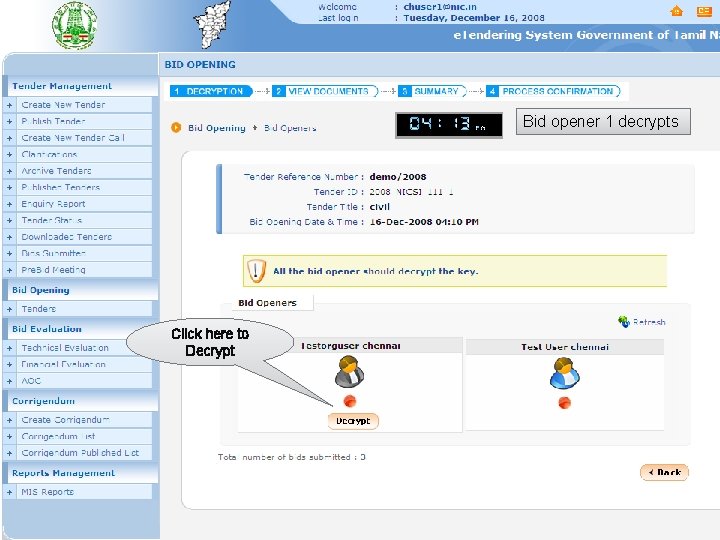Expand plus next to Archive Tenders

click(x=9, y=171)
